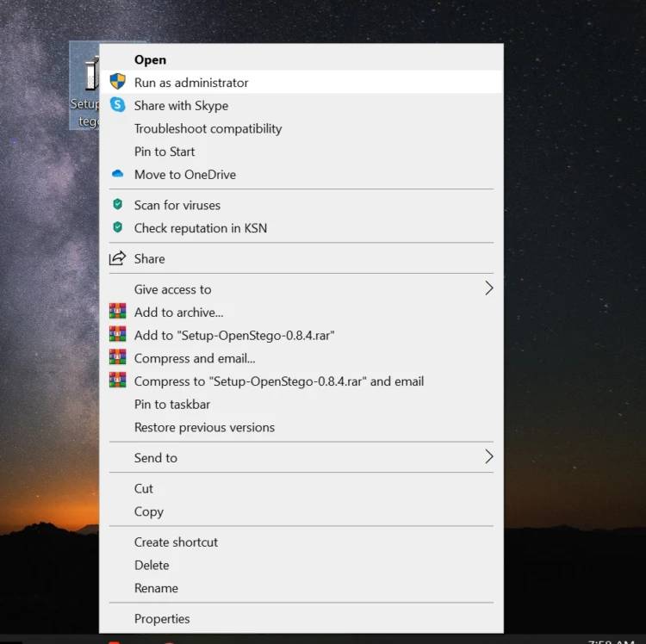Screen dimensions: 646x644
Task: Click the Skype icon in the context menu
Action: 117,105
